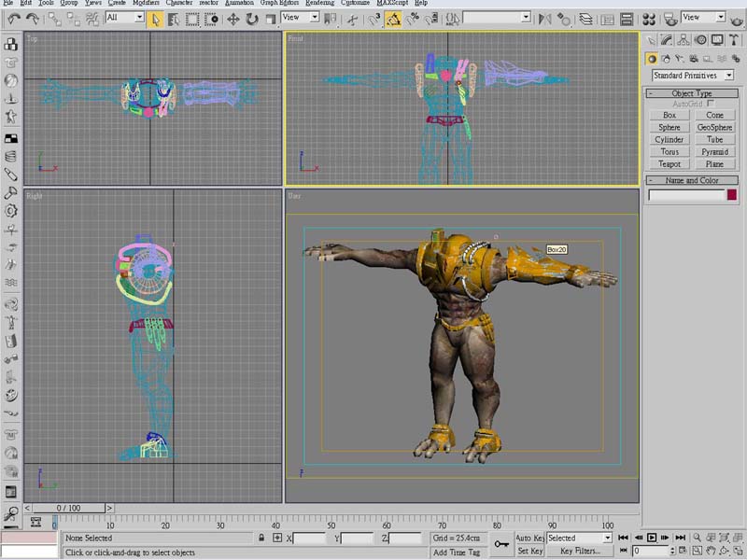Tick the AutoGrid checkbox
747x560 pixels.
tap(711, 104)
